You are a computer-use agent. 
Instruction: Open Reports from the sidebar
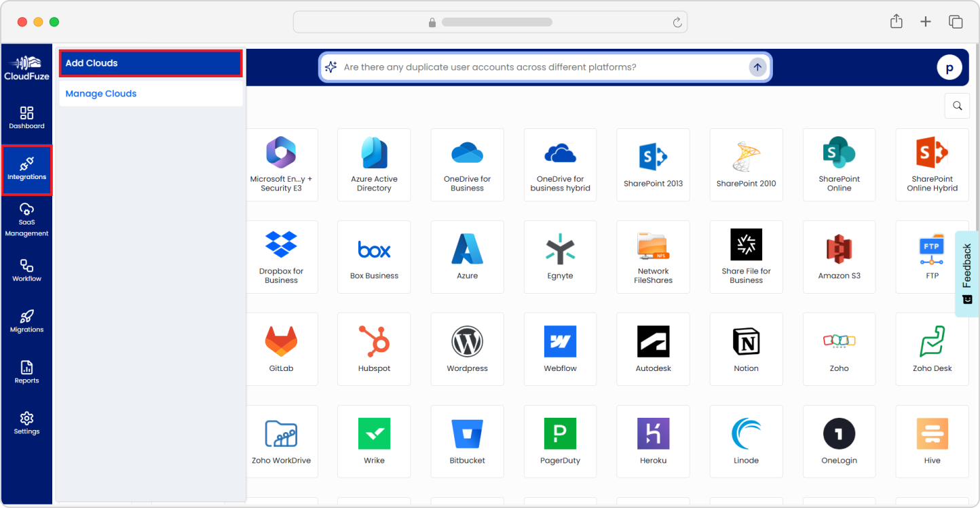point(26,372)
